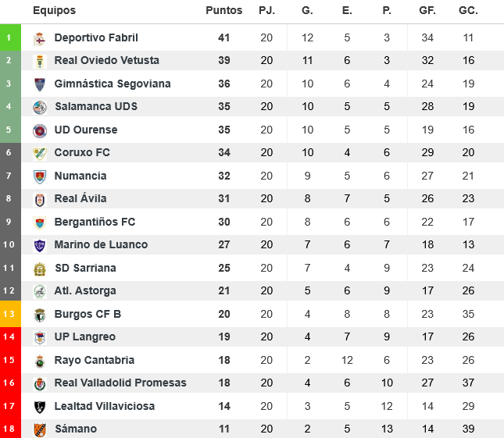The image size is (504, 438).
Task: Click the green position 1 badge
Action: coord(9,37)
